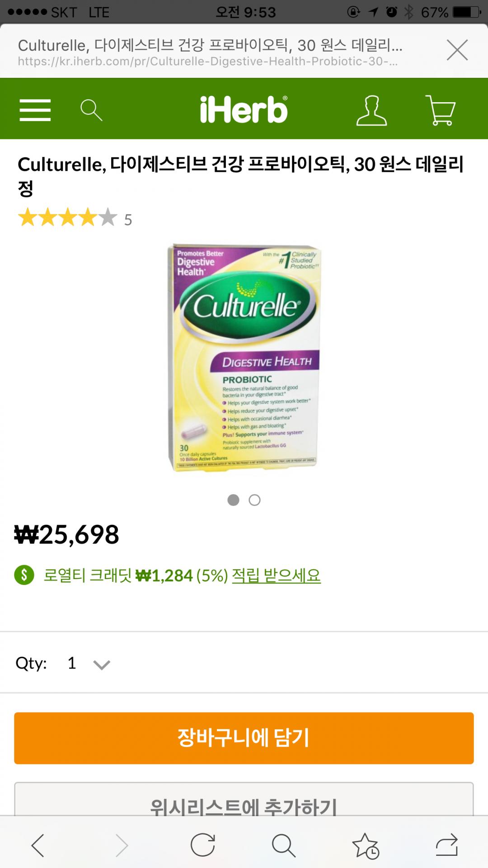Tap the Culturelle product box image
The width and height of the screenshot is (488, 868).
244,358
